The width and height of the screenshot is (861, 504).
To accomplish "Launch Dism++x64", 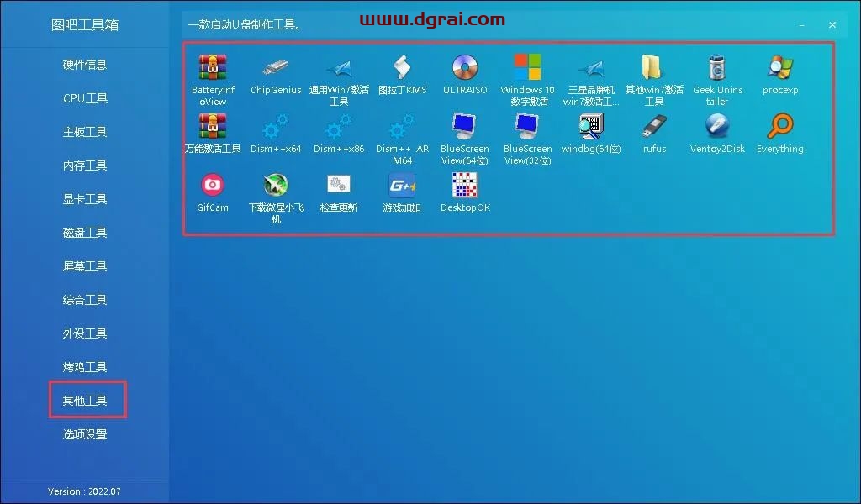I will pyautogui.click(x=276, y=133).
